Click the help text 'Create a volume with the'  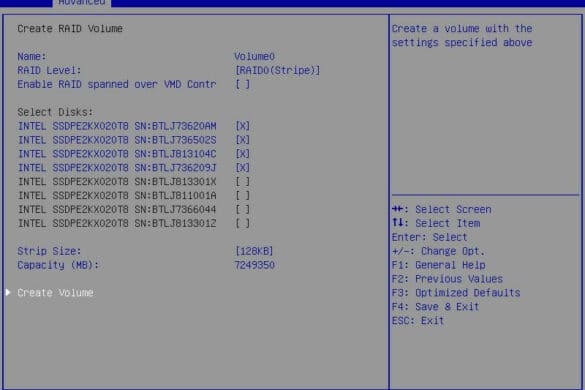[x=462, y=29]
